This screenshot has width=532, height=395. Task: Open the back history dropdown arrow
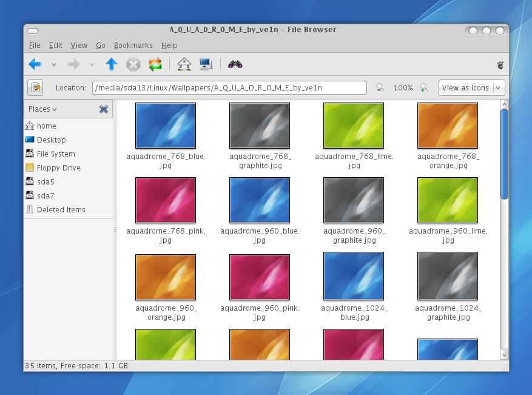[x=53, y=64]
